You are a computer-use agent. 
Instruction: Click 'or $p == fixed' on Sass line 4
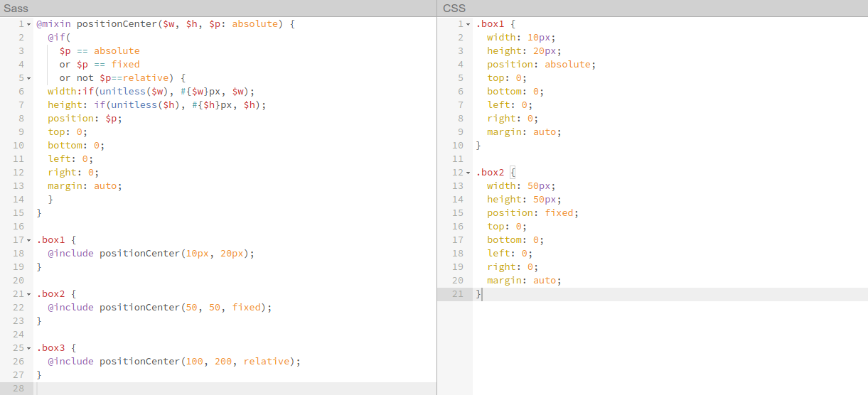100,64
